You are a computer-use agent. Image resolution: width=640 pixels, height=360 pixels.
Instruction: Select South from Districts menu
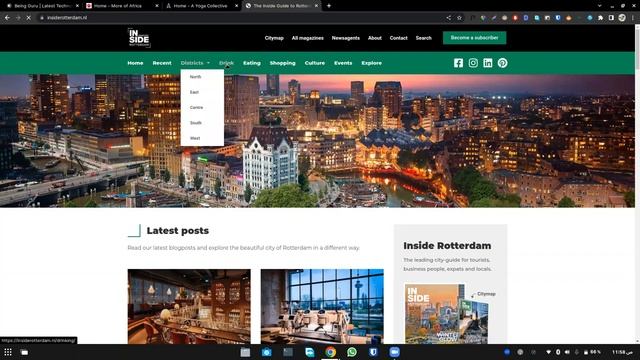point(196,123)
